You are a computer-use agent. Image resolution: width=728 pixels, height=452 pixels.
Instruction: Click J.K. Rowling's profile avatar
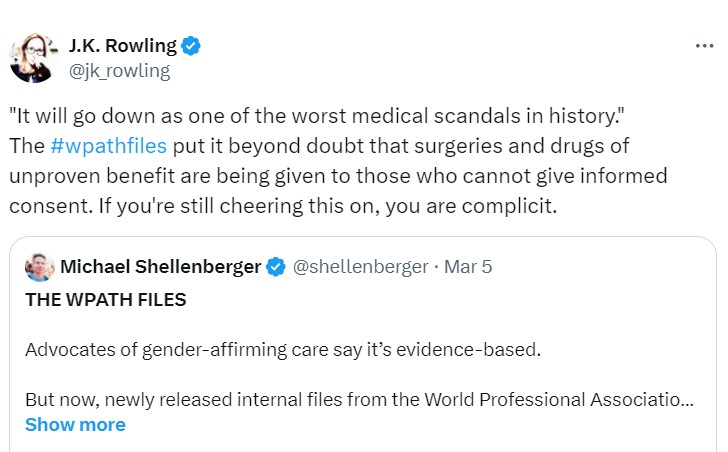(31, 57)
